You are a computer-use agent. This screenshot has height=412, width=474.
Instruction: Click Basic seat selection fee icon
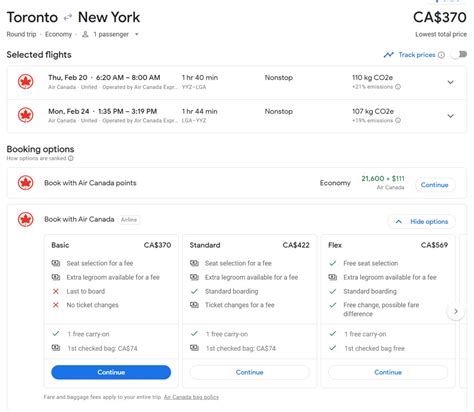tap(56, 263)
